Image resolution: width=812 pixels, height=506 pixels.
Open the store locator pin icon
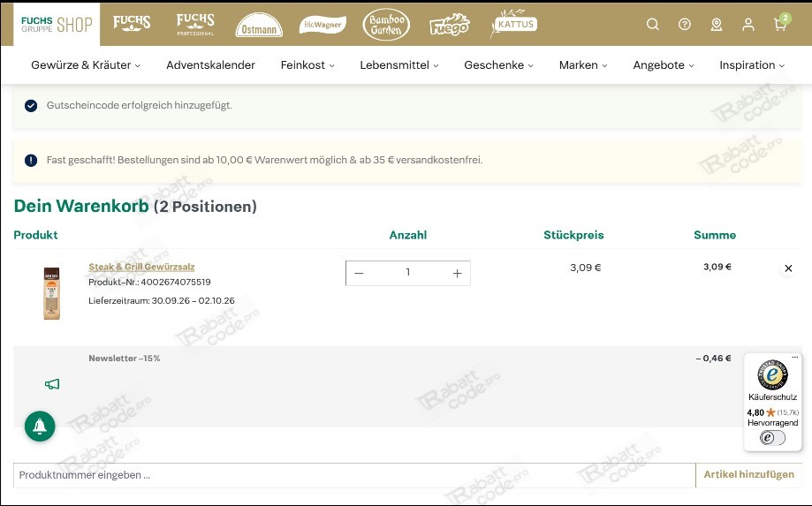pyautogui.click(x=717, y=25)
